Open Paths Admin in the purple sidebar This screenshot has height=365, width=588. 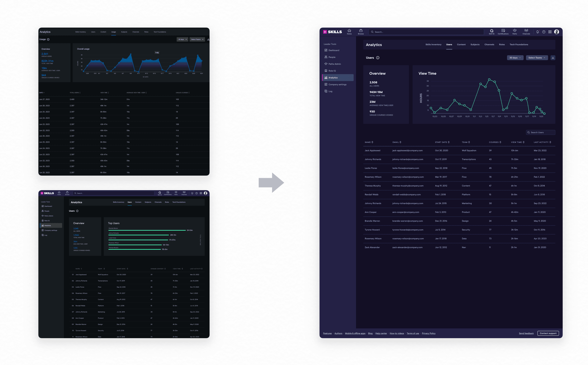(x=334, y=64)
